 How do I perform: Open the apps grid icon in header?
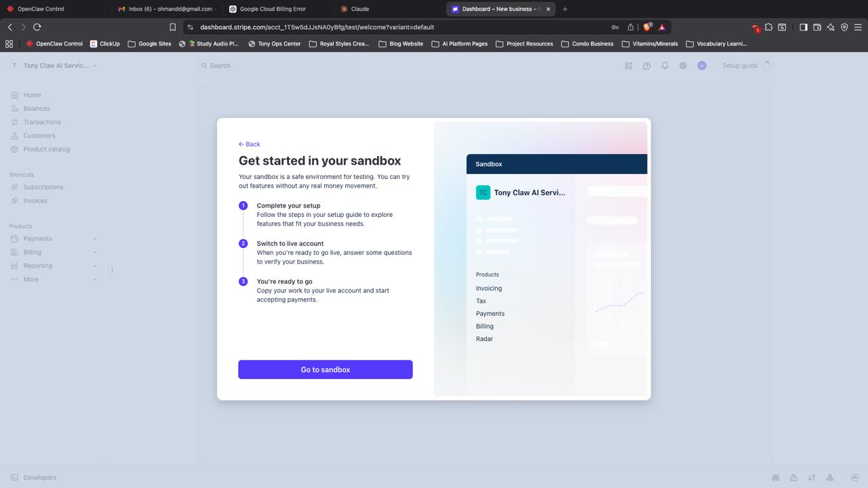tap(628, 66)
